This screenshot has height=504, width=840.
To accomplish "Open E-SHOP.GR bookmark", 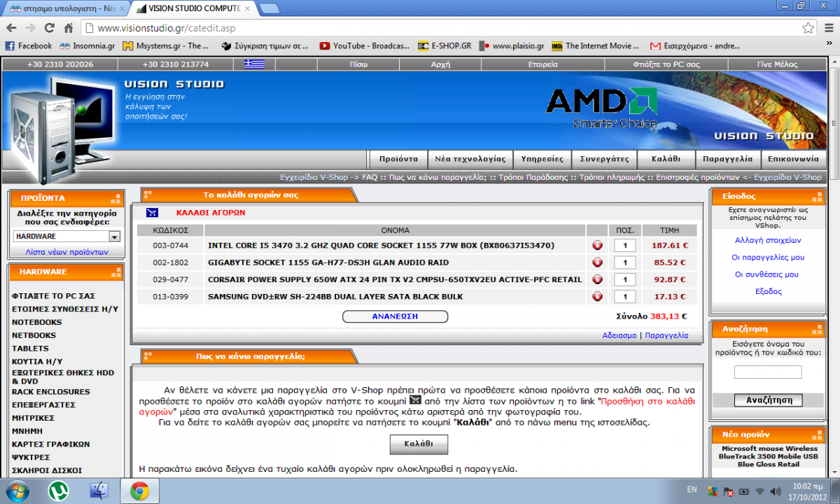I will (444, 45).
